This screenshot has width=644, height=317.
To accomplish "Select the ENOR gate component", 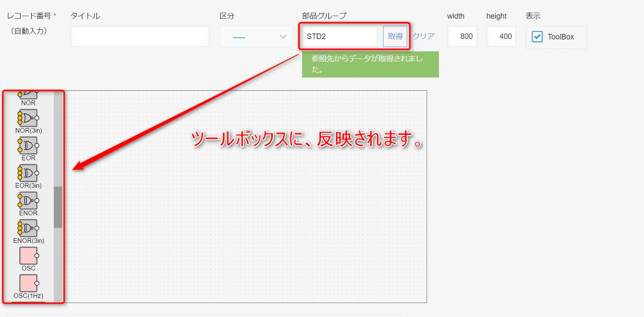I will click(x=28, y=200).
